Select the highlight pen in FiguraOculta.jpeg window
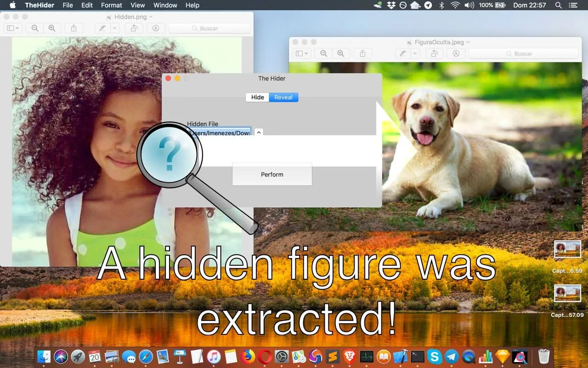 pos(403,53)
